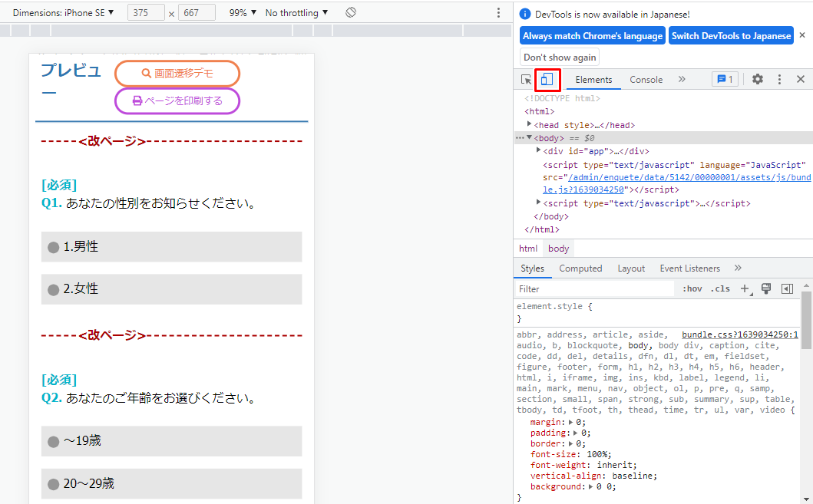The width and height of the screenshot is (813, 504).
Task: Dismiss the DevTools language notification
Action: (x=802, y=35)
